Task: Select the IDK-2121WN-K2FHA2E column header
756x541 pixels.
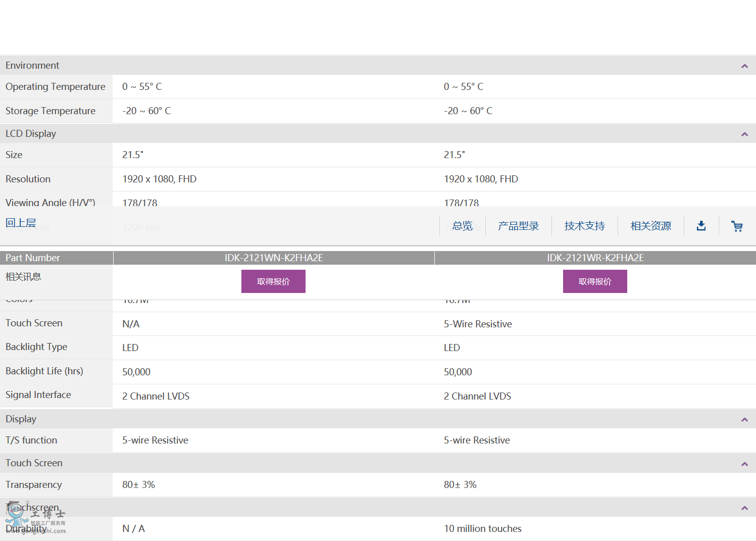Action: [274, 258]
